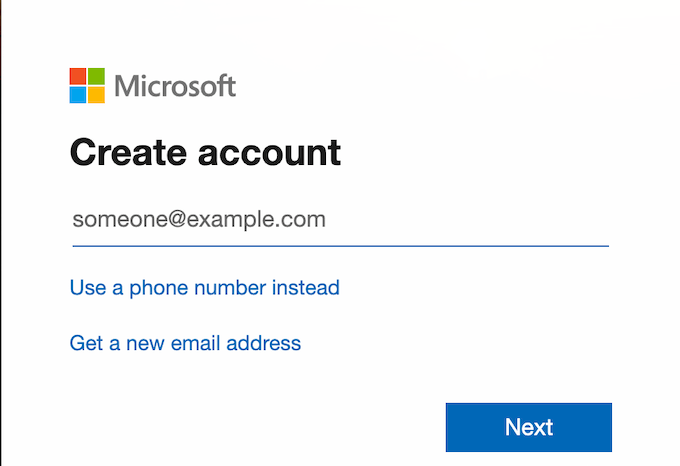Click the red square of Microsoft logo
This screenshot has width=680, height=466.
point(78,77)
